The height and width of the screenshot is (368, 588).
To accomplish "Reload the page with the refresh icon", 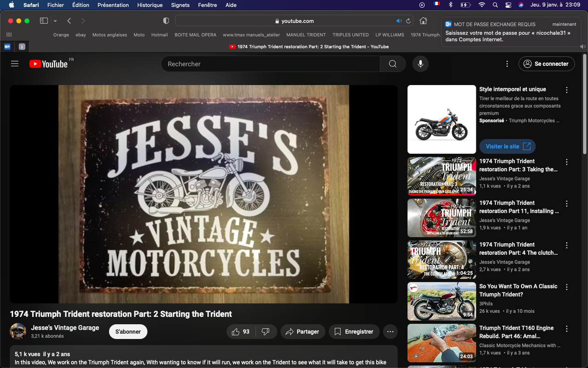I will pyautogui.click(x=408, y=21).
